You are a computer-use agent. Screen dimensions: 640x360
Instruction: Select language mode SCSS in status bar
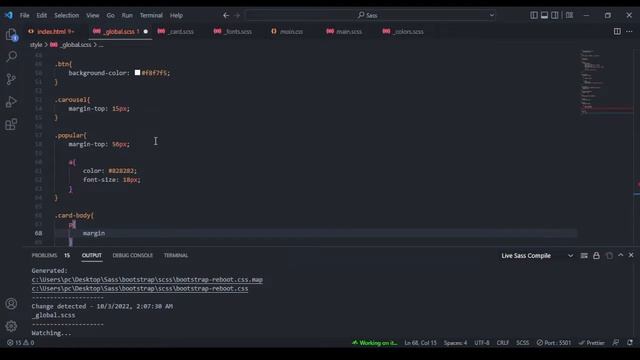[522, 343]
